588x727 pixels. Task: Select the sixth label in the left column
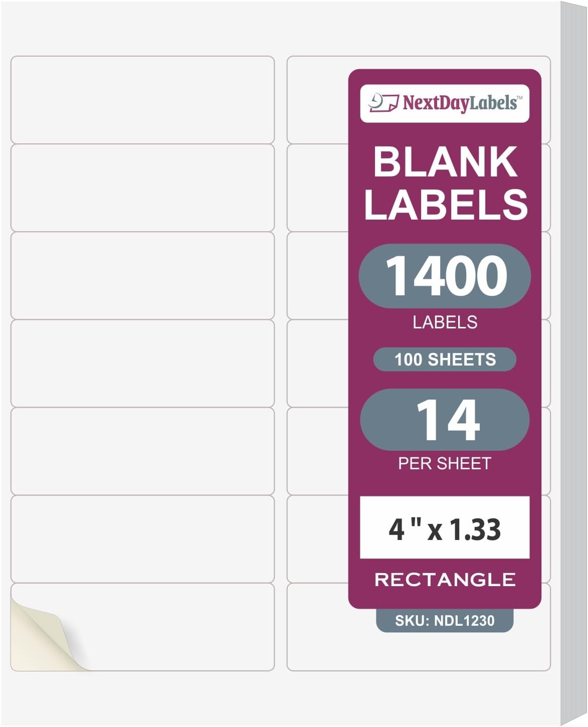142,539
